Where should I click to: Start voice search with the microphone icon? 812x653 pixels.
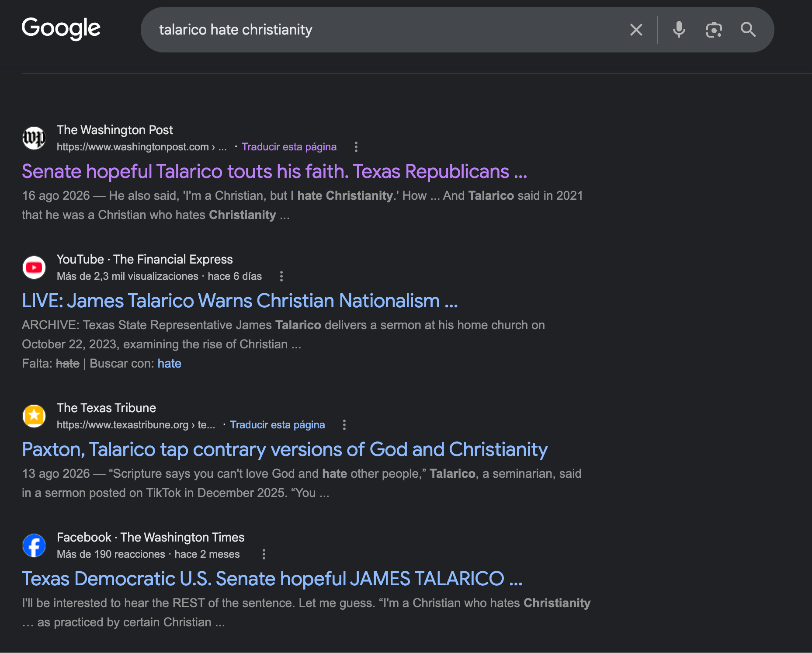(679, 30)
